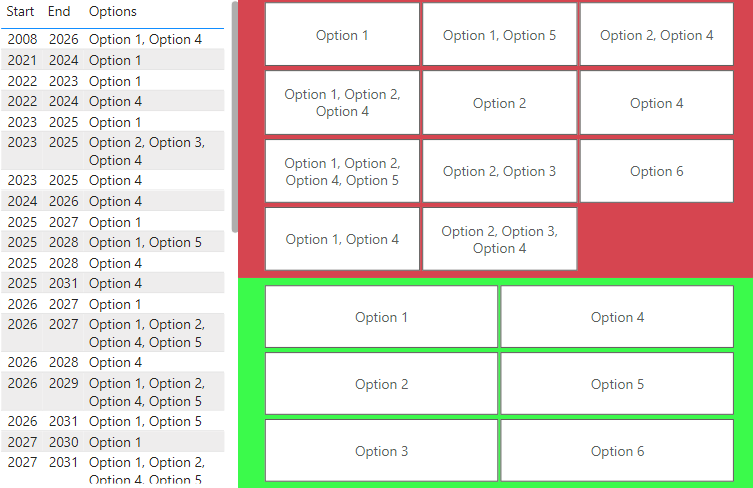Click the green-panel Option 2 tile
This screenshot has width=753, height=488.
(381, 384)
